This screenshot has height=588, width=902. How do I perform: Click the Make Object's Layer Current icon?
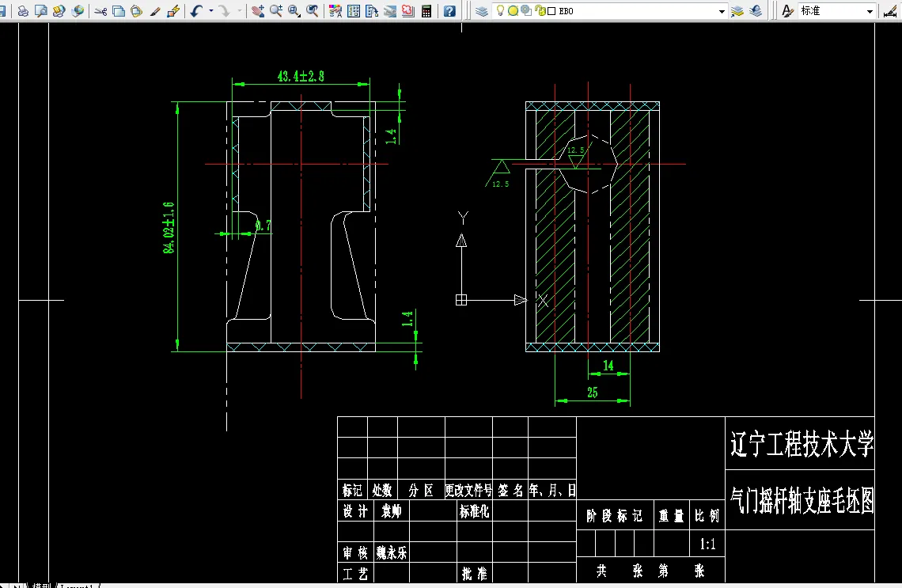click(737, 11)
